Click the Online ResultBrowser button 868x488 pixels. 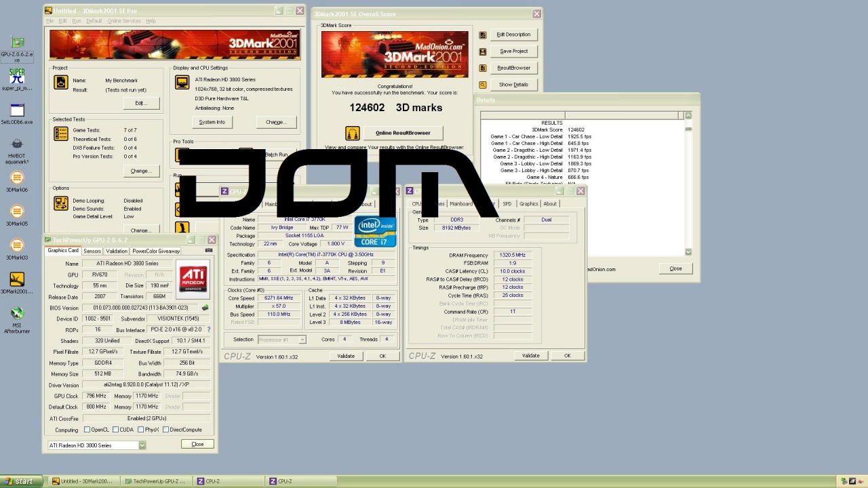tap(403, 133)
